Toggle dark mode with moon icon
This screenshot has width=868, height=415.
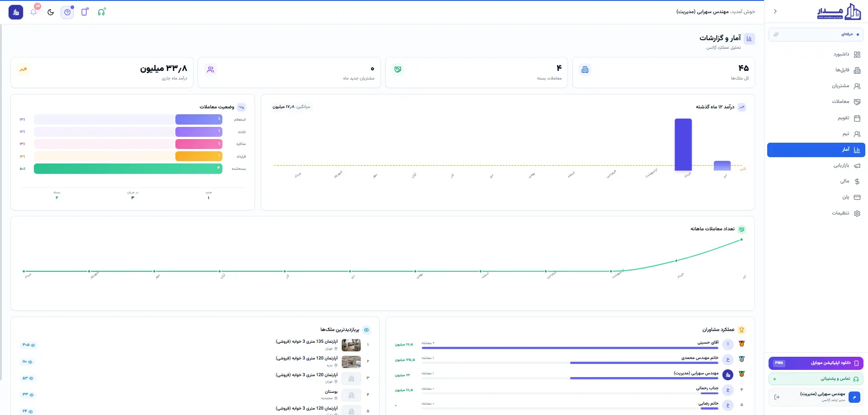click(51, 12)
